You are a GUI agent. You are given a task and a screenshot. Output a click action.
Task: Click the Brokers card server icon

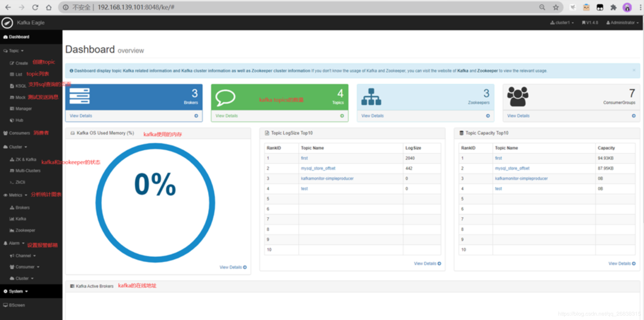[x=80, y=95]
